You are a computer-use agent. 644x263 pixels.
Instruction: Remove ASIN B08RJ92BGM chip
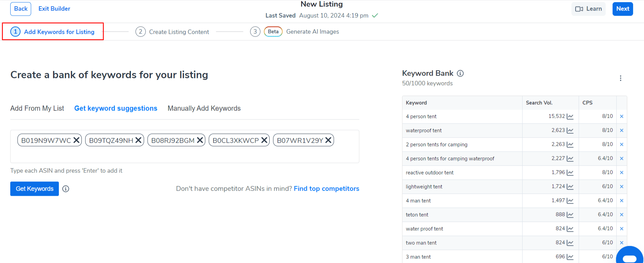click(x=200, y=140)
